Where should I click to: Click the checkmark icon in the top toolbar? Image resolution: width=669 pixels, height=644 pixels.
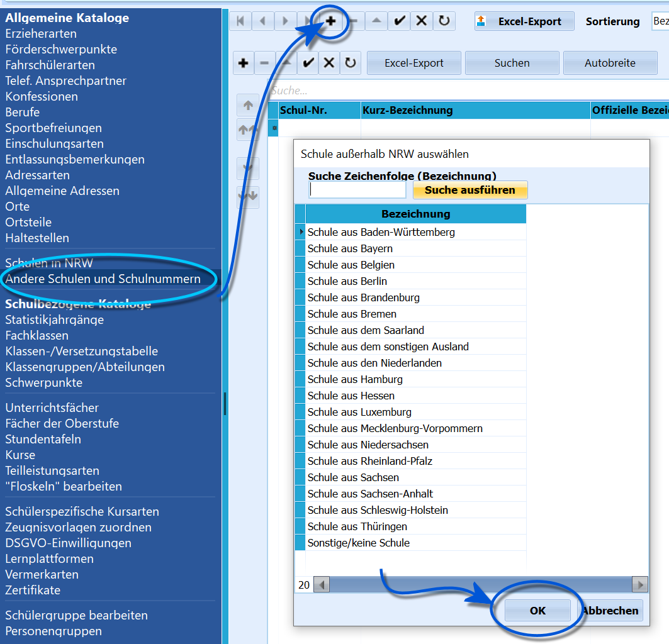pyautogui.click(x=400, y=21)
